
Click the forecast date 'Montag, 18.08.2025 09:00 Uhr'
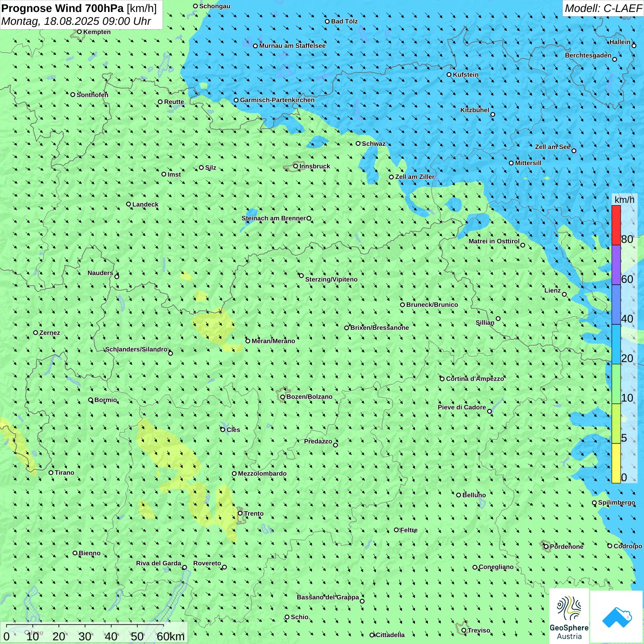click(x=76, y=21)
